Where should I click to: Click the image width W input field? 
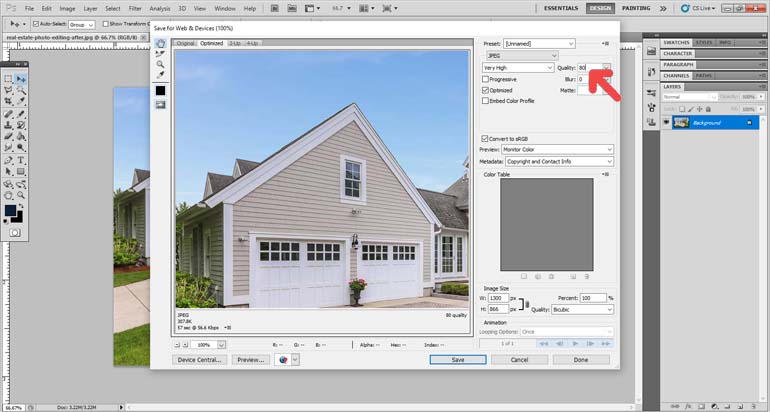tap(498, 298)
